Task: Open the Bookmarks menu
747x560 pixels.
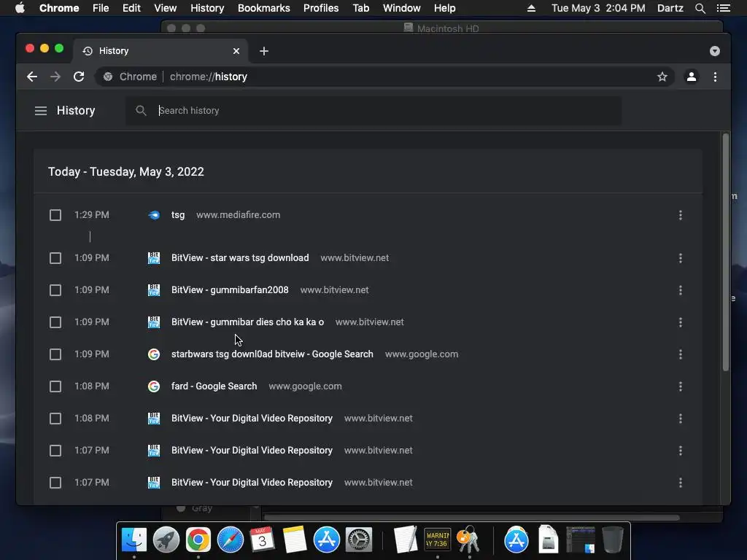Action: (x=264, y=8)
